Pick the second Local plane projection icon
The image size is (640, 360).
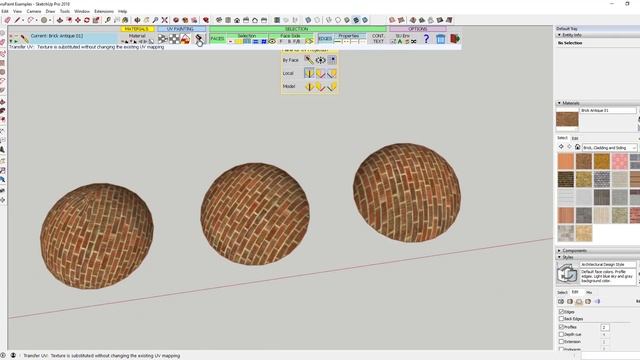320,73
